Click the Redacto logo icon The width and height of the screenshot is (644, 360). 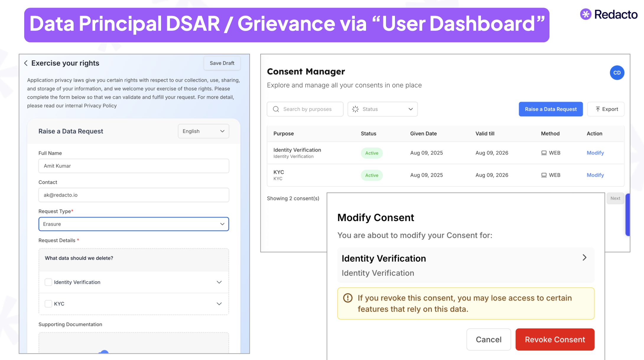[x=586, y=14]
